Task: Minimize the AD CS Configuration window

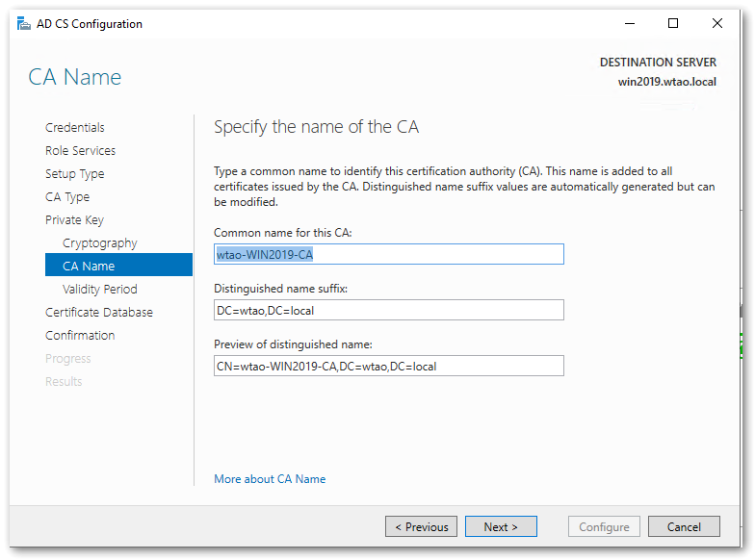Action: [629, 24]
